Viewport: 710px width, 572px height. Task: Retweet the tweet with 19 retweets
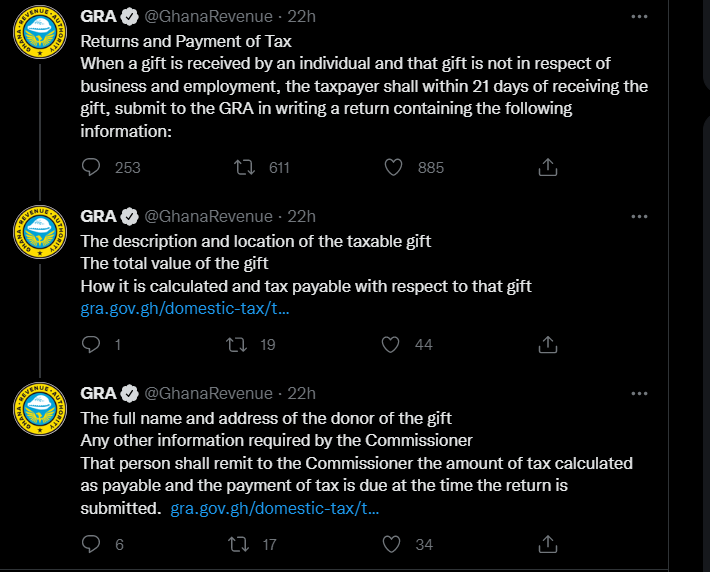[x=237, y=345]
